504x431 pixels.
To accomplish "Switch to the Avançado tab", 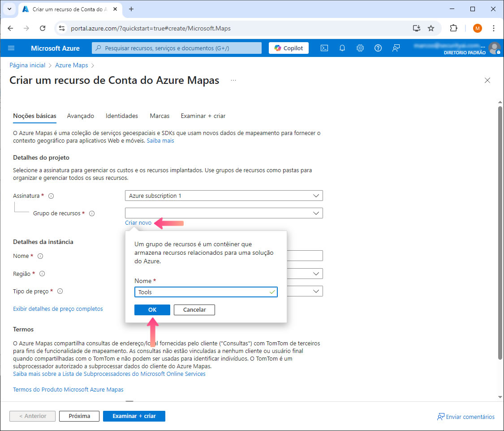I will [80, 116].
